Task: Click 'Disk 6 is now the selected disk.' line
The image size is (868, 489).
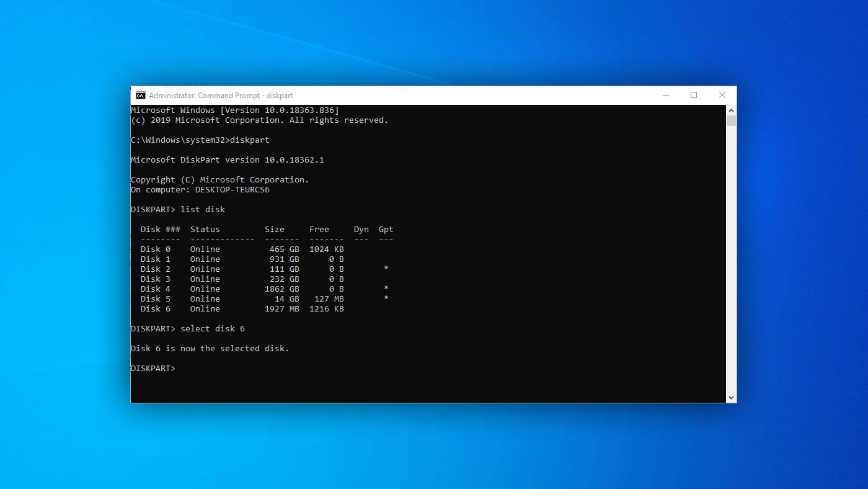Action: 210,348
